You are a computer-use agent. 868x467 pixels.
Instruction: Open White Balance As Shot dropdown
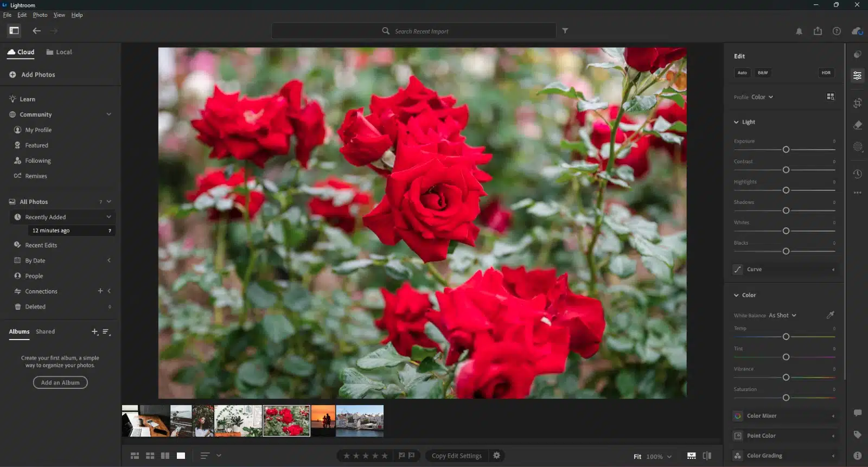click(782, 315)
